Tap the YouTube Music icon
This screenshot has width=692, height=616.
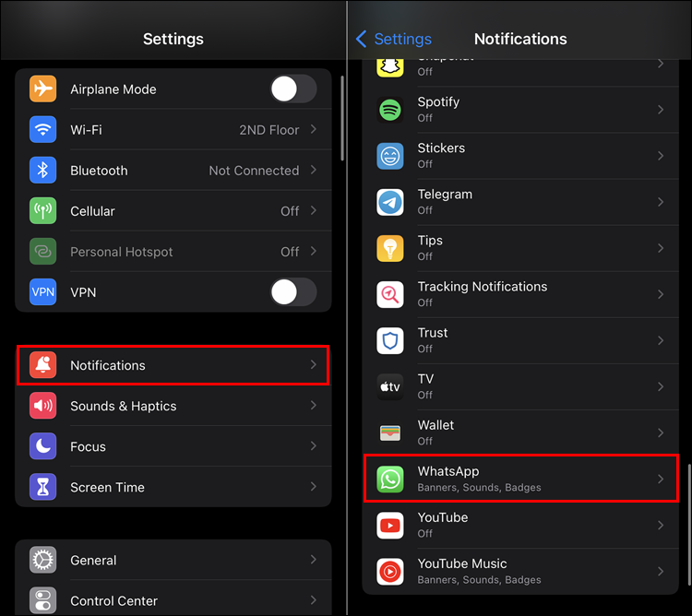point(390,572)
